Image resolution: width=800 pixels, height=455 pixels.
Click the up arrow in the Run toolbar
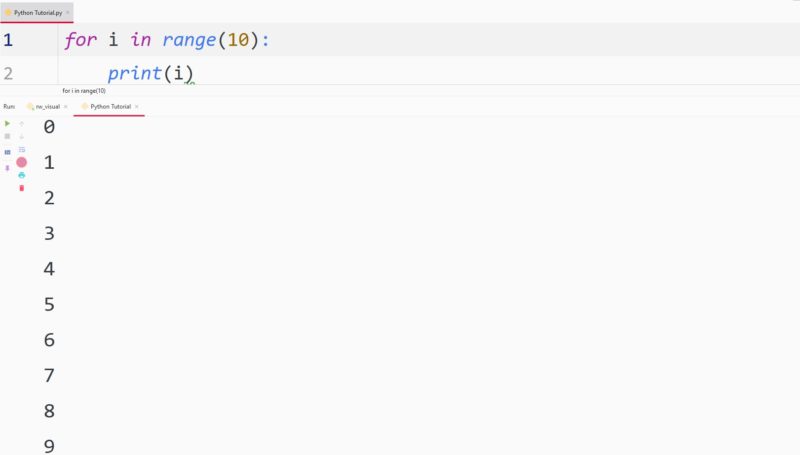tap(21, 123)
